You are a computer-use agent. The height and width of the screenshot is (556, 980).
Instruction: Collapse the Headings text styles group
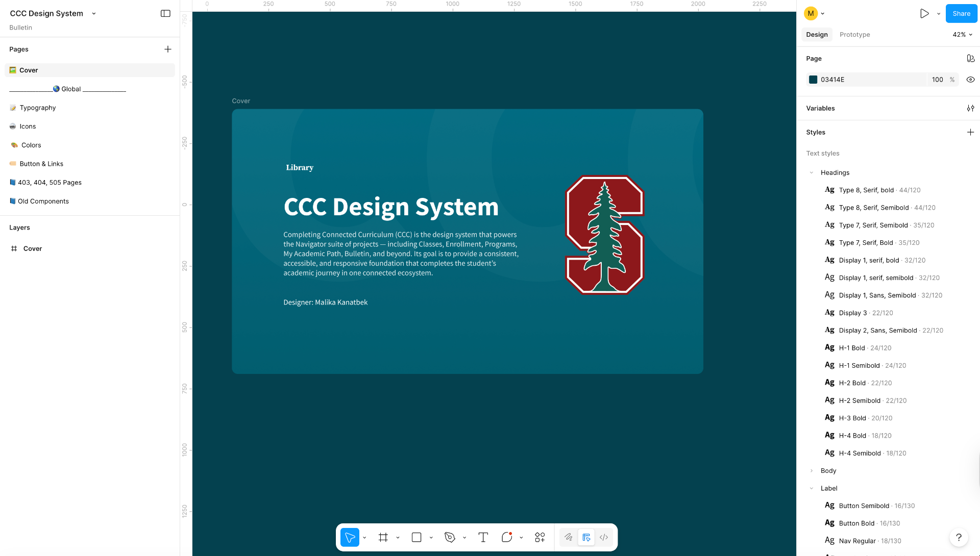tap(812, 172)
